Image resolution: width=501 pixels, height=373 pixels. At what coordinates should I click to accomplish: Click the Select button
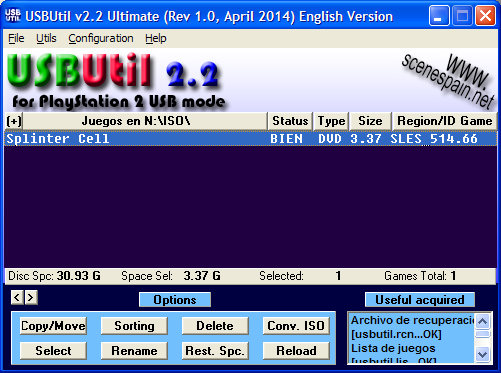(x=53, y=351)
